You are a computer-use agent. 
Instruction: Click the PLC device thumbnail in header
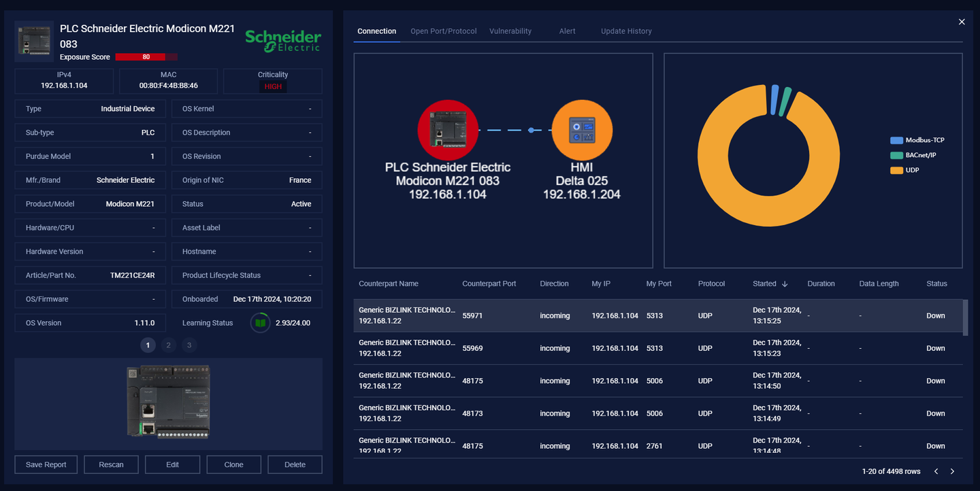[34, 41]
